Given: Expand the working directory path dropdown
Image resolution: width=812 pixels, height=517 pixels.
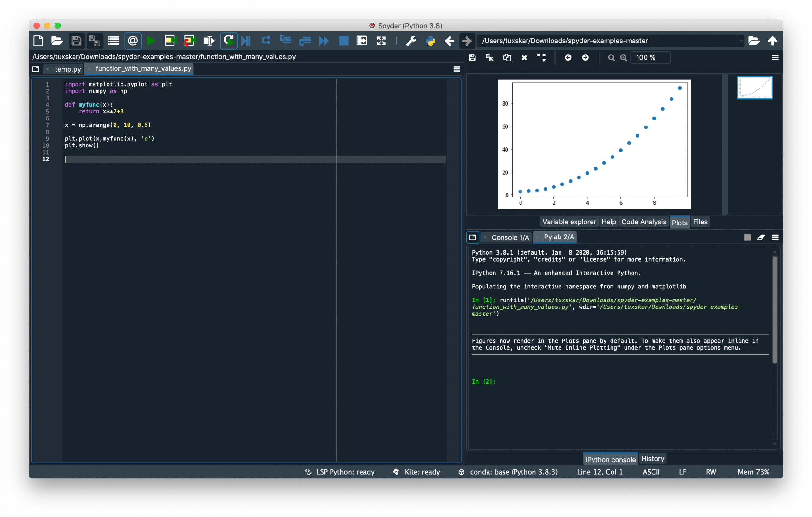Looking at the screenshot, I should pos(741,41).
